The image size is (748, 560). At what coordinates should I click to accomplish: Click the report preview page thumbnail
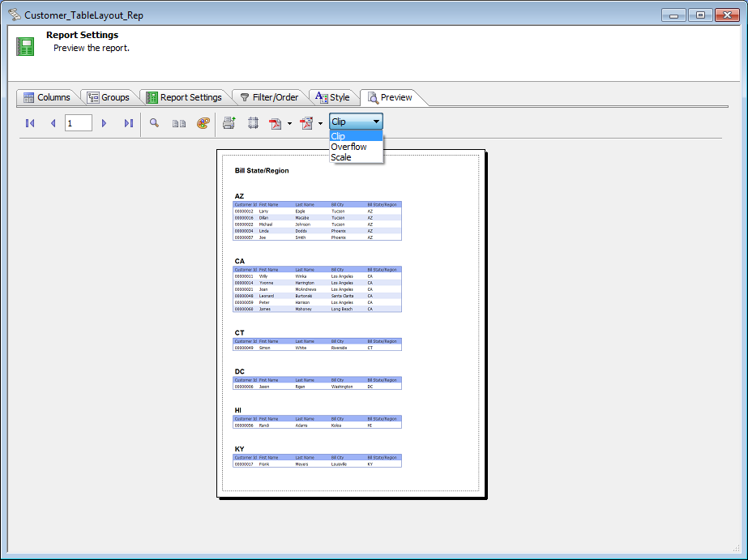tap(351, 323)
